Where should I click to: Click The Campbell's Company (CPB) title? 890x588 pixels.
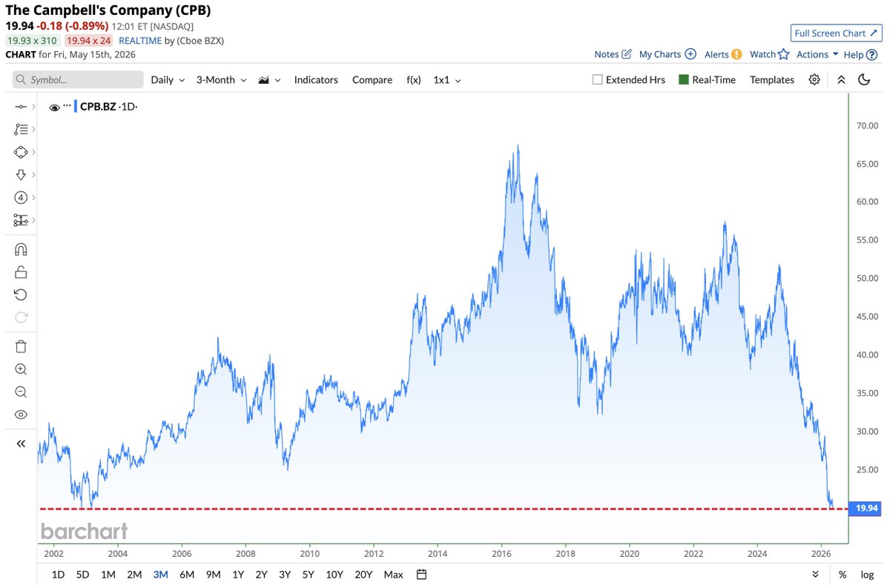coord(108,10)
